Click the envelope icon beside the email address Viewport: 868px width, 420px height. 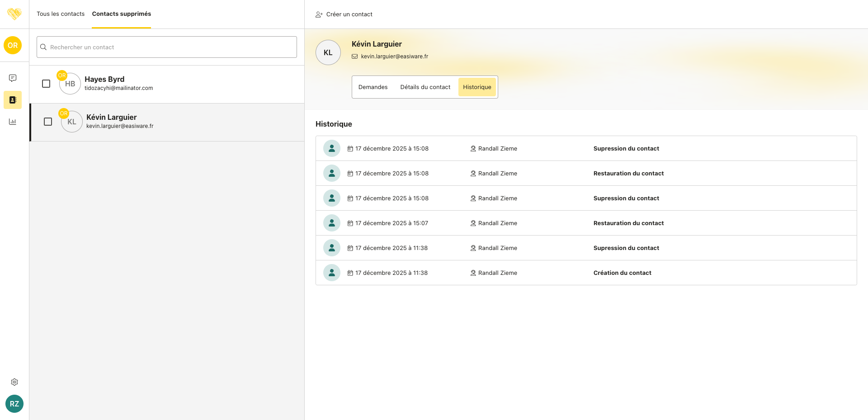click(355, 57)
